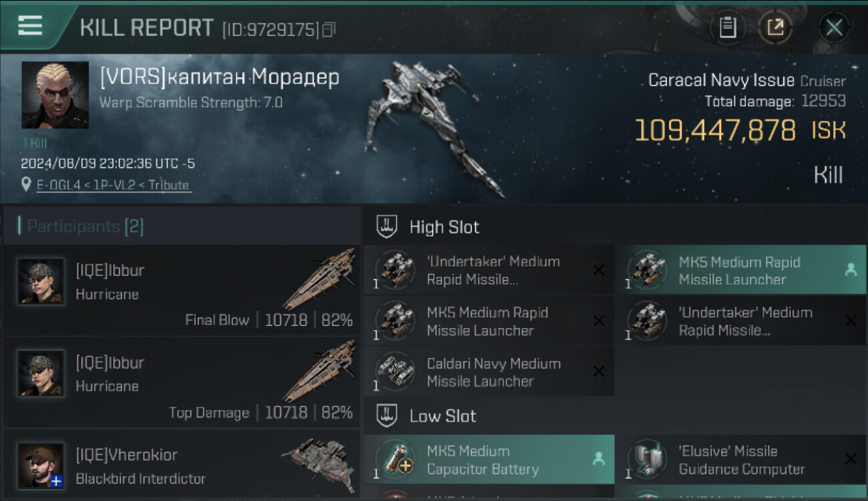Copy the kill report ID
The width and height of the screenshot is (868, 501).
[329, 29]
